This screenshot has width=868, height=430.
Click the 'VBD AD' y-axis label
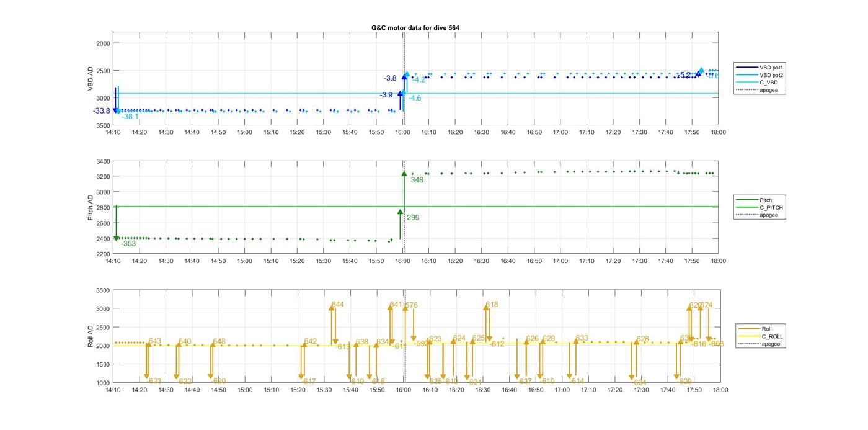(90, 78)
